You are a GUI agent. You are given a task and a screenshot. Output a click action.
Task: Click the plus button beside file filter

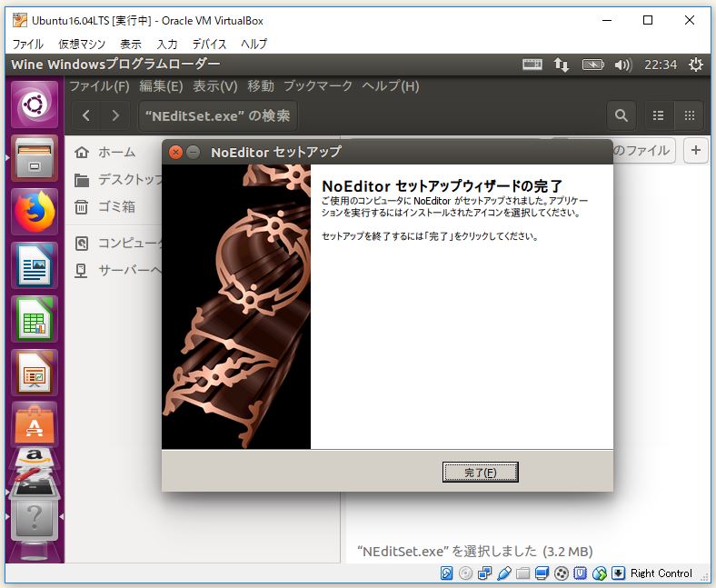tap(696, 150)
